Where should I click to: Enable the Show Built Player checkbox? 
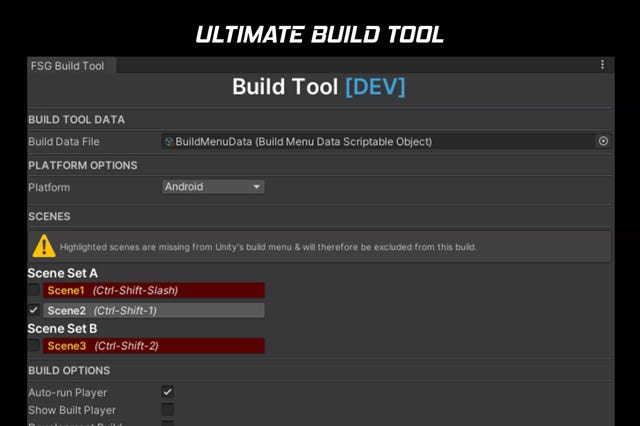[x=168, y=410]
